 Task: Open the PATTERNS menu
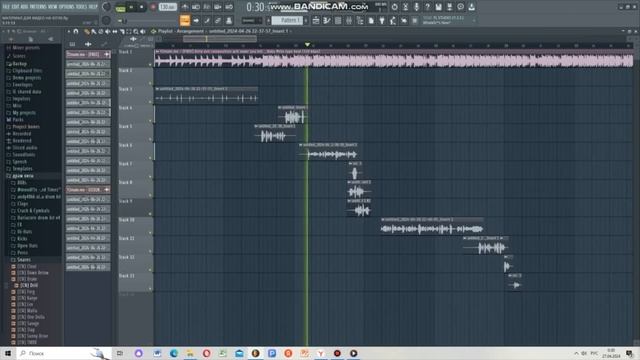38,7
